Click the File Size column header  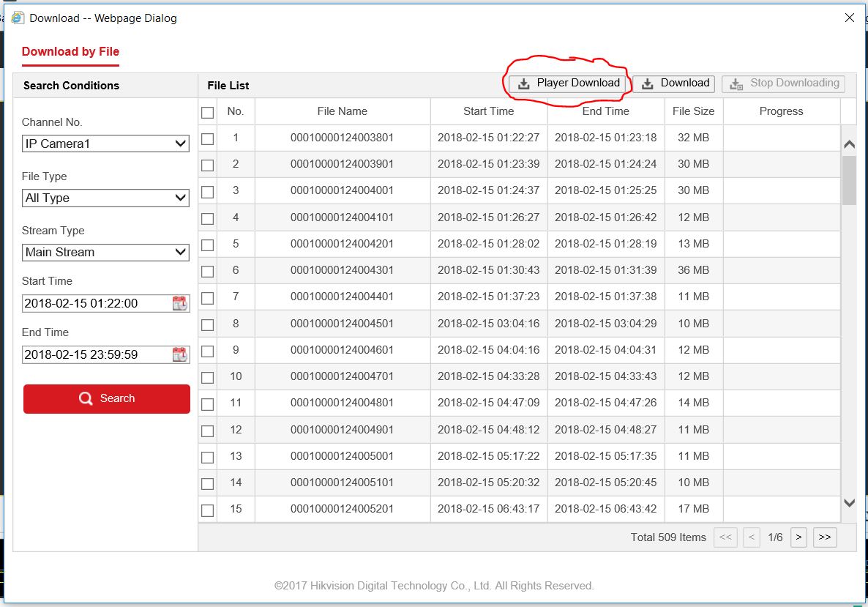click(693, 111)
